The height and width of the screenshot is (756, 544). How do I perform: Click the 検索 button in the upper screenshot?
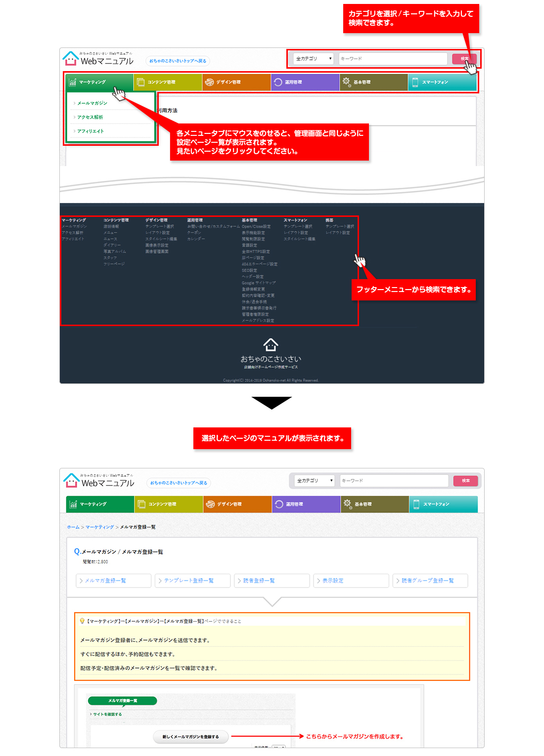pos(464,59)
